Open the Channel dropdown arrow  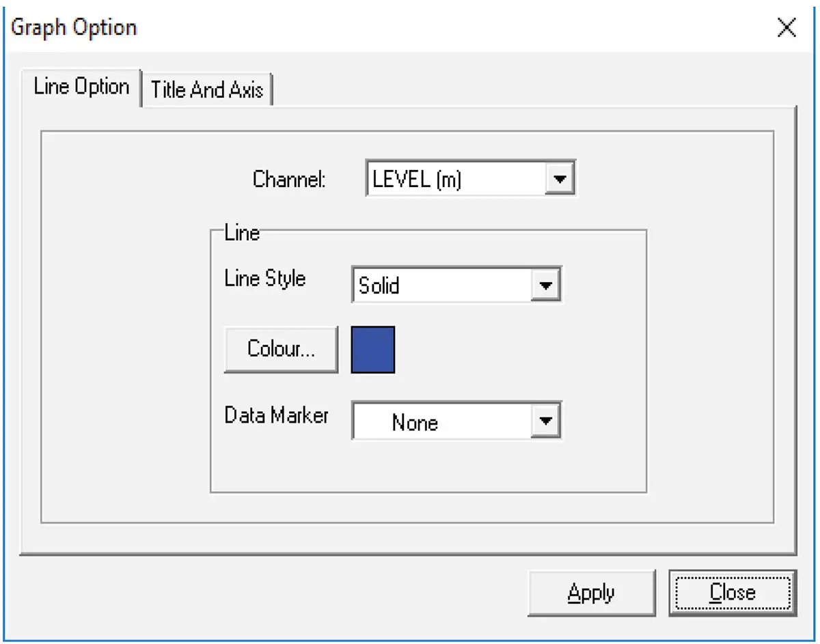[x=560, y=179]
